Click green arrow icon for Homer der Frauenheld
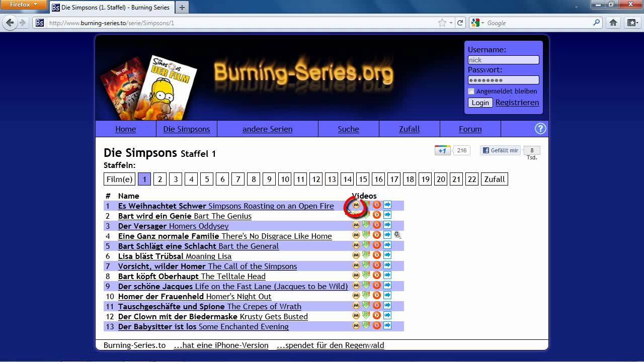The image size is (644, 362). (x=366, y=295)
